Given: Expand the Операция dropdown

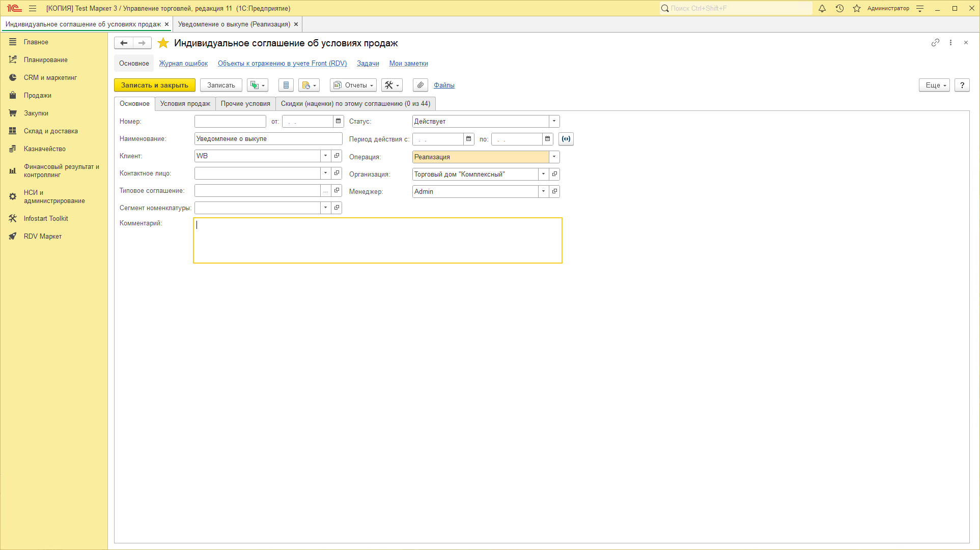Looking at the screenshot, I should tap(554, 157).
